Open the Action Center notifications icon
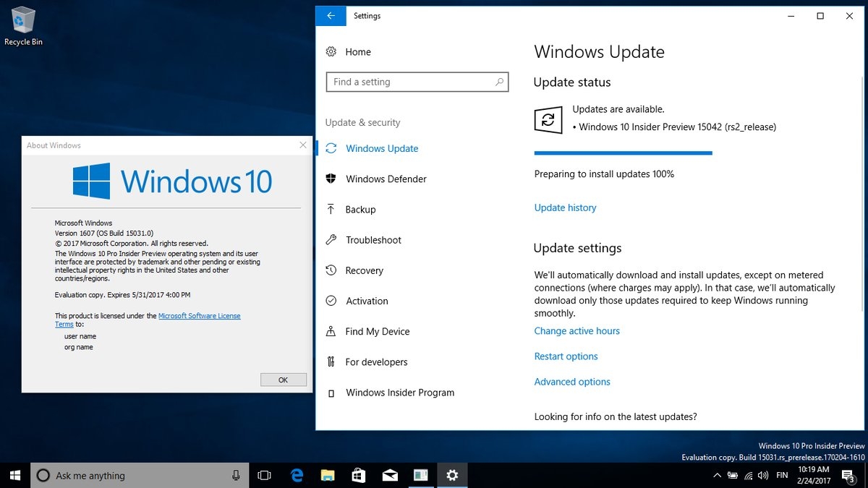868x488 pixels. [x=848, y=476]
